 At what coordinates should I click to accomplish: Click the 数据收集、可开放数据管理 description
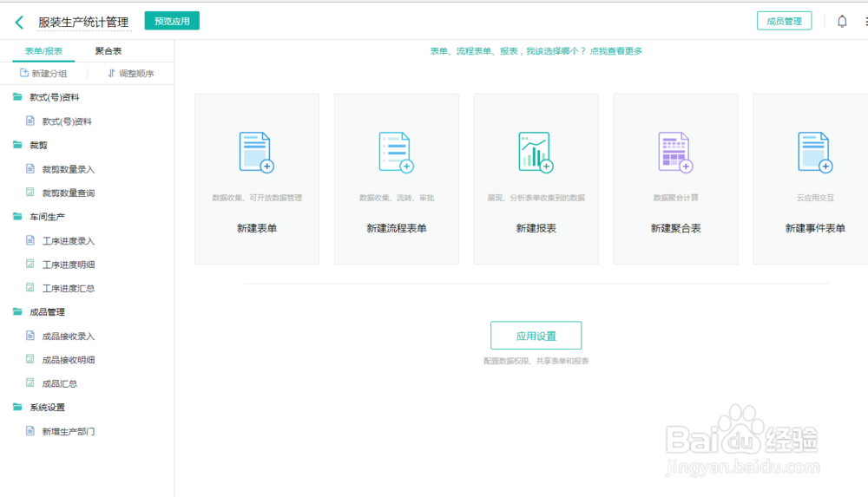coord(257,198)
